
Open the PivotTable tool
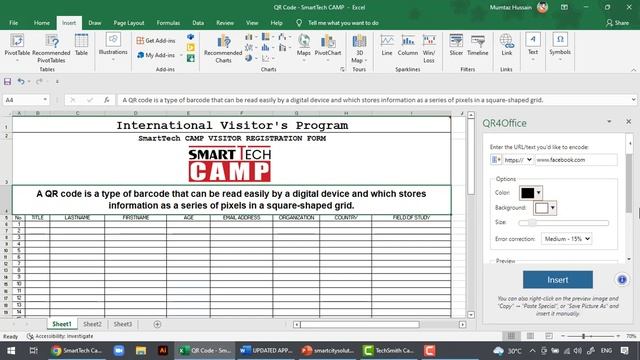17,48
